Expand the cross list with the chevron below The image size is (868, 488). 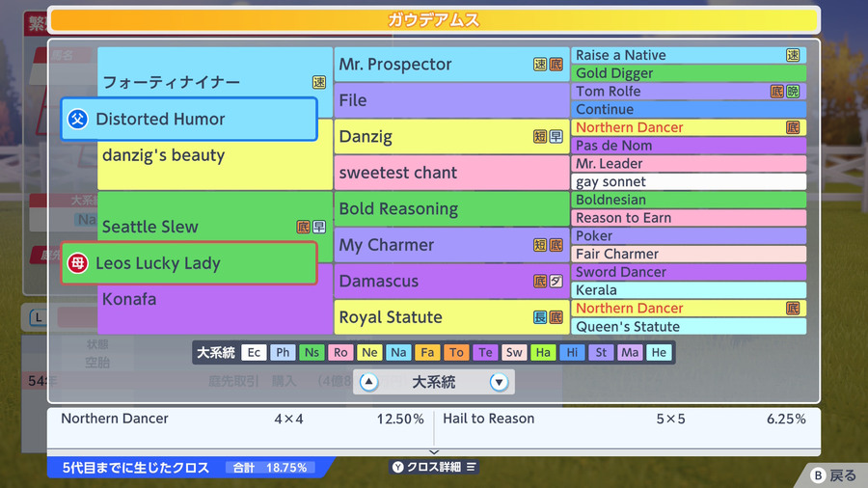coord(434,452)
